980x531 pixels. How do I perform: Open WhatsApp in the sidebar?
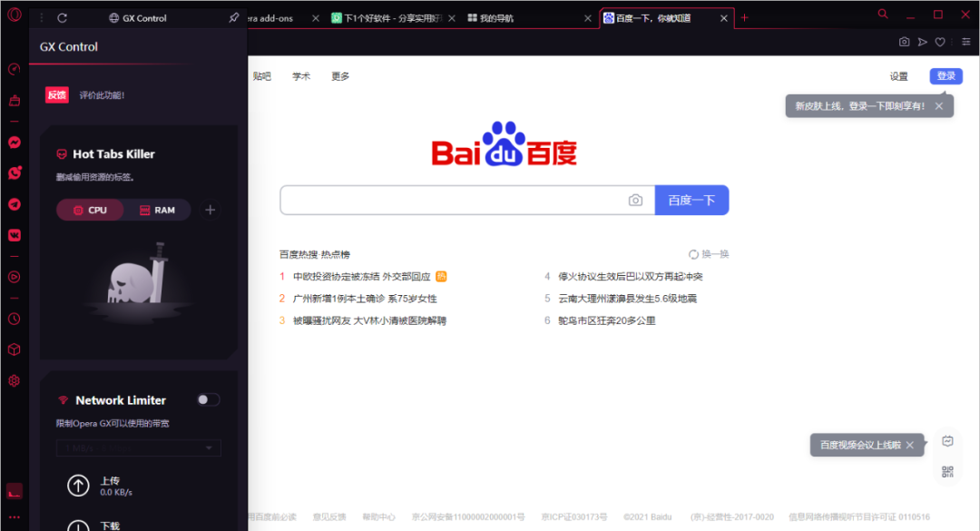pos(13,172)
